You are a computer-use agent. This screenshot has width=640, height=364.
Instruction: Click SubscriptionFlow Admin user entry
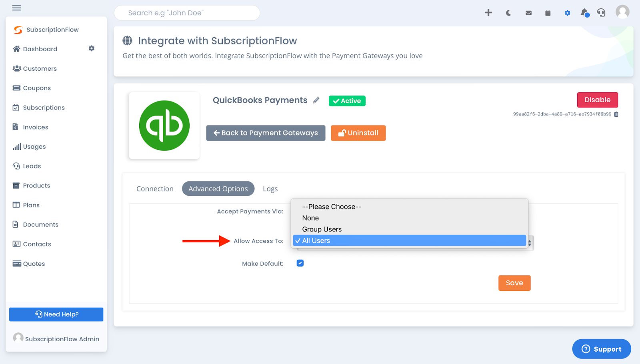[56, 338]
